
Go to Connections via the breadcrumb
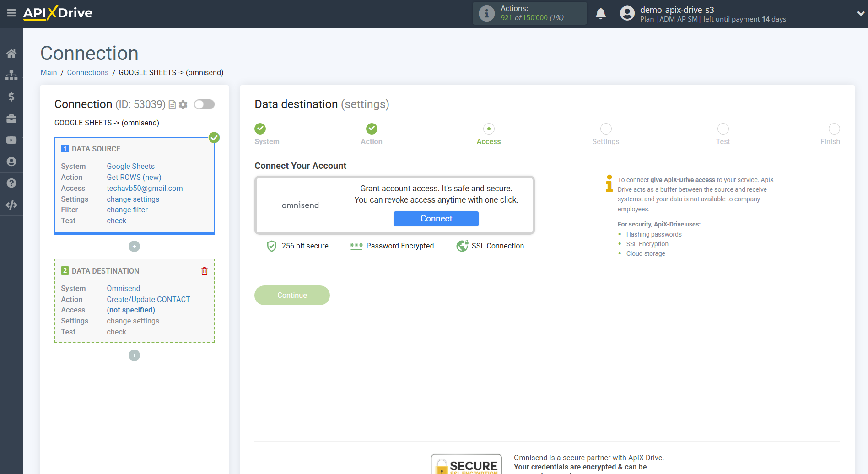point(87,72)
